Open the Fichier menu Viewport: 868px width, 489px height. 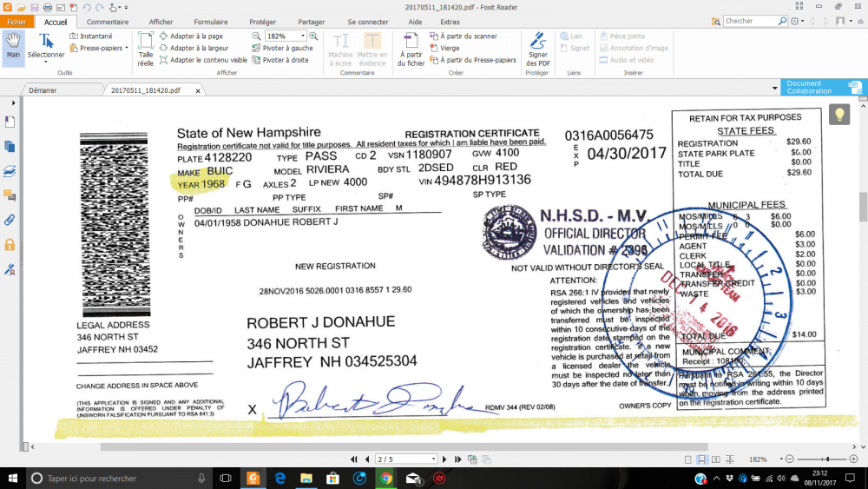point(16,22)
